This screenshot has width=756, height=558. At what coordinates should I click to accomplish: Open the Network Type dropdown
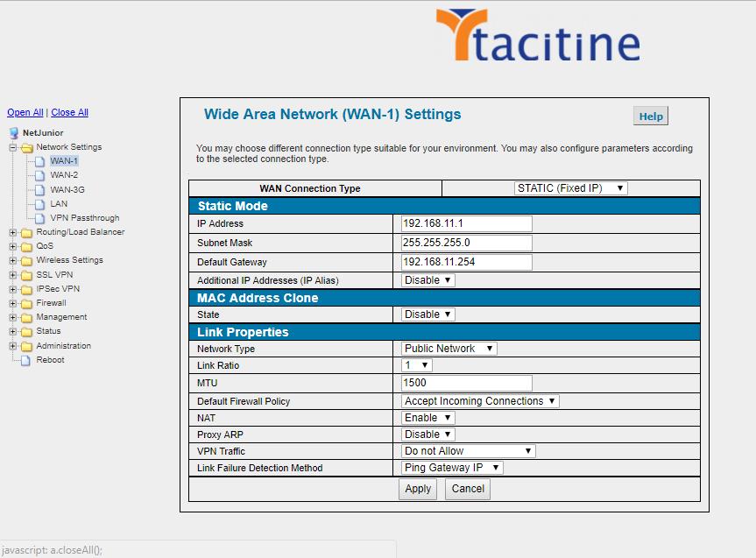[449, 349]
